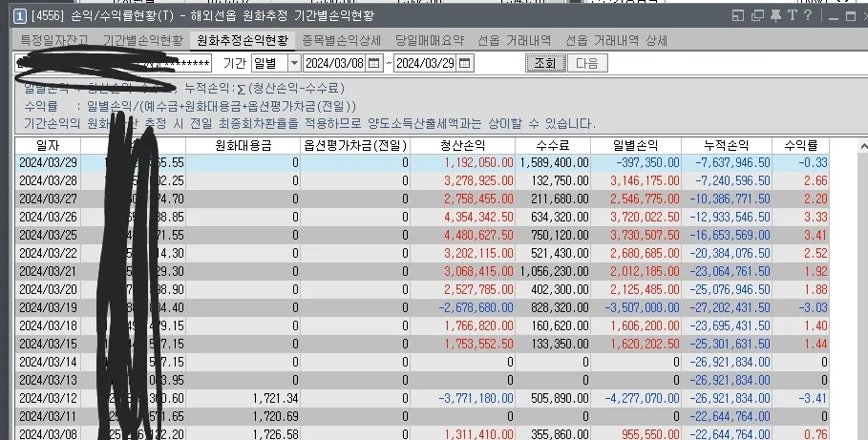This screenshot has height=440, width=868.
Task: Select the 2024/03/28 date cell
Action: [48, 181]
